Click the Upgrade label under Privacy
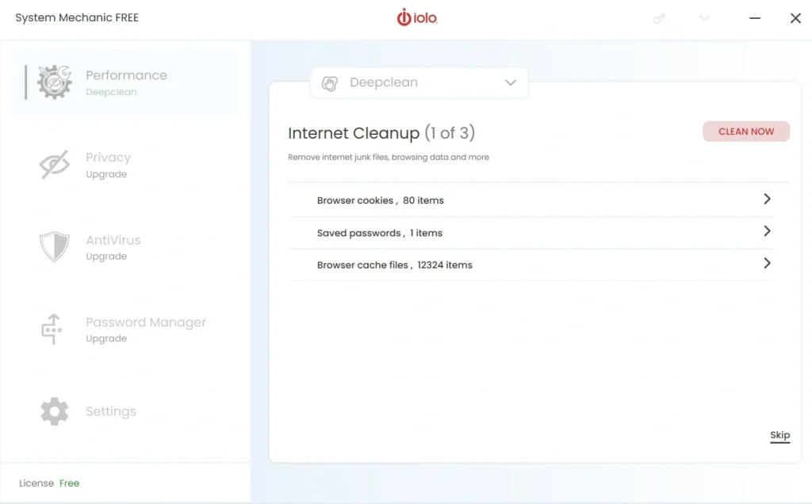This screenshot has height=504, width=812. 106,174
